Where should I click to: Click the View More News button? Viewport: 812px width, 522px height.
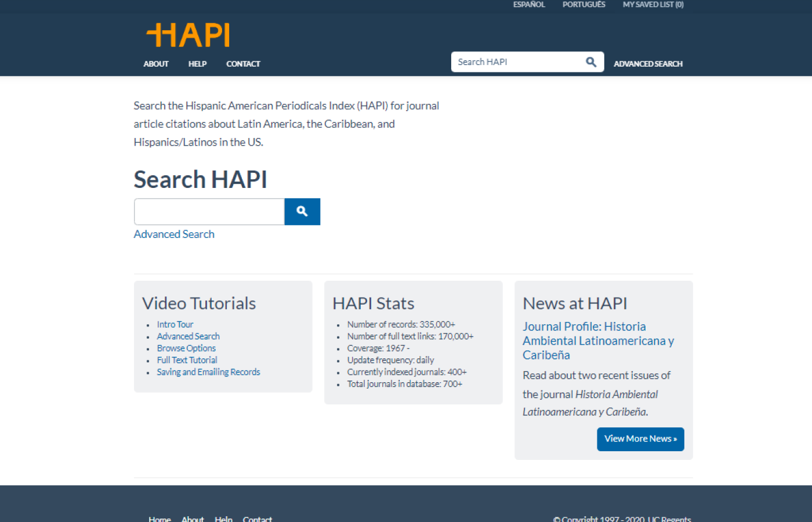tap(640, 439)
